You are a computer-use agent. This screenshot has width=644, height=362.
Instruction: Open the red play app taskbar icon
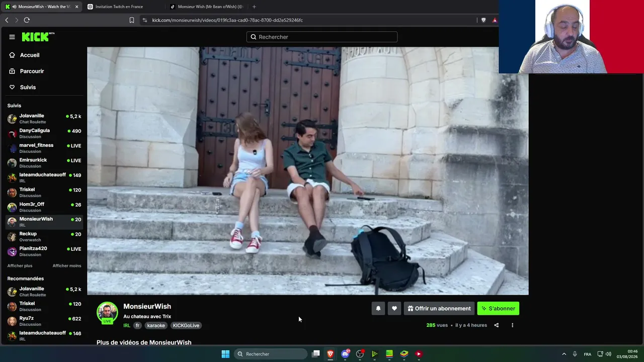click(x=419, y=354)
